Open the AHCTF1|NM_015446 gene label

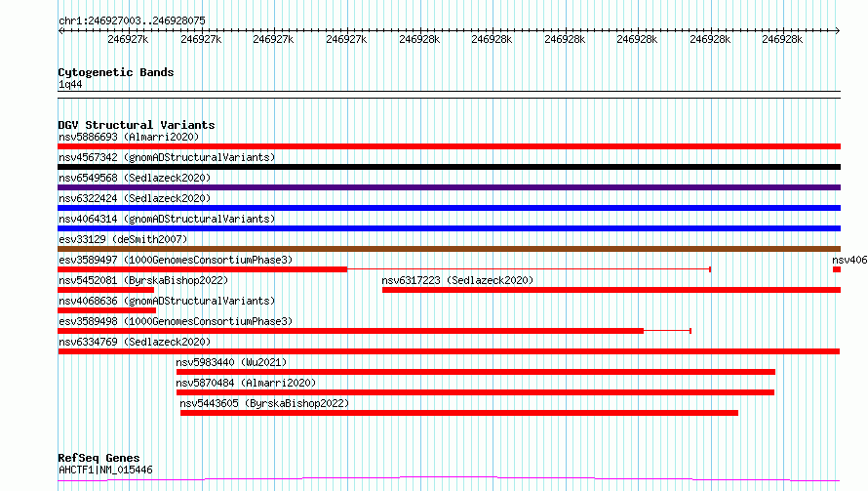coord(105,470)
